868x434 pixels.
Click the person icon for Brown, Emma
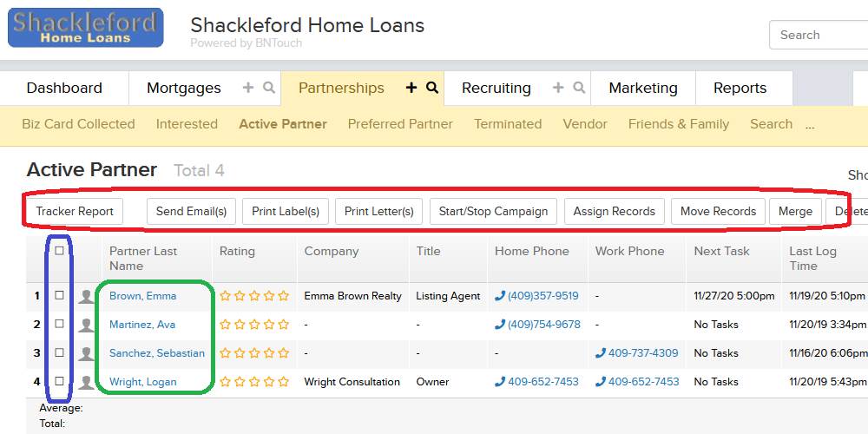pos(86,296)
